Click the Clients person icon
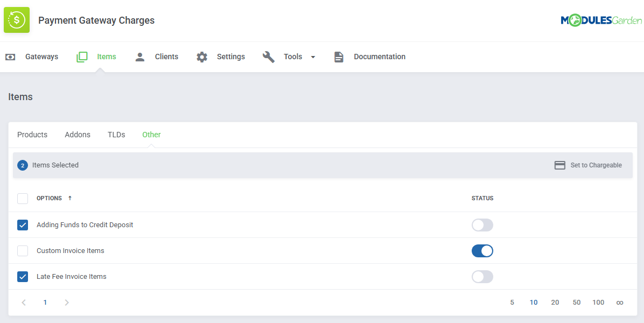This screenshot has width=644, height=323. tap(140, 57)
